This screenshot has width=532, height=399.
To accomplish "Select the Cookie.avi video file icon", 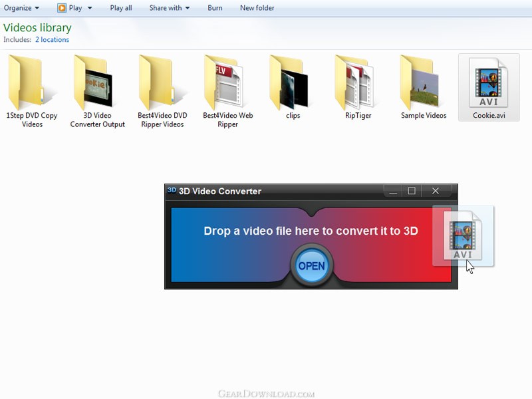I will pos(489,82).
